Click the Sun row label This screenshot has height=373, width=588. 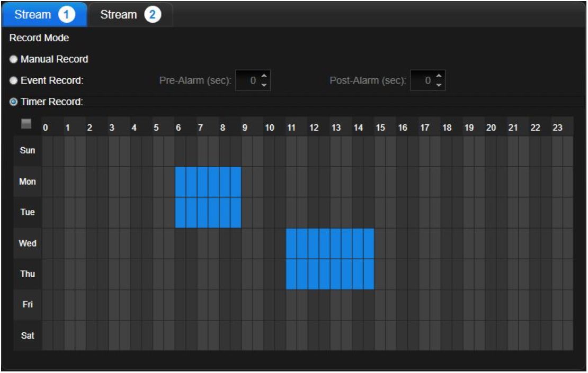pyautogui.click(x=27, y=151)
